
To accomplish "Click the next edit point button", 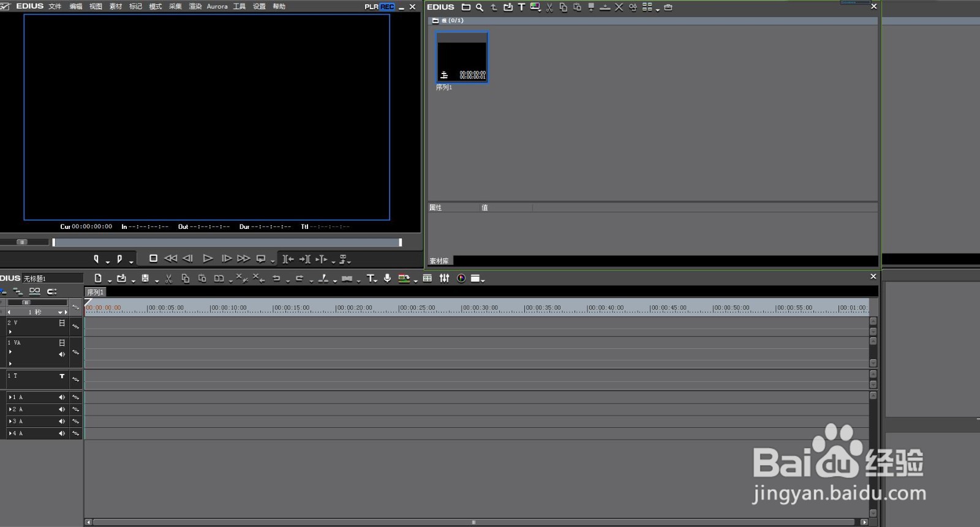I will tap(305, 259).
